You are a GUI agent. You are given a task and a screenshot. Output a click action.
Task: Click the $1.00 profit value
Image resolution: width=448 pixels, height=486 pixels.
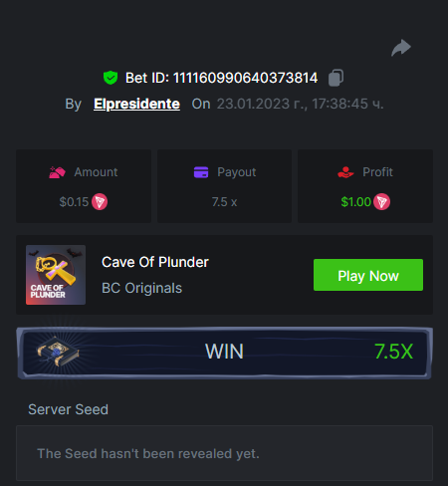355,202
